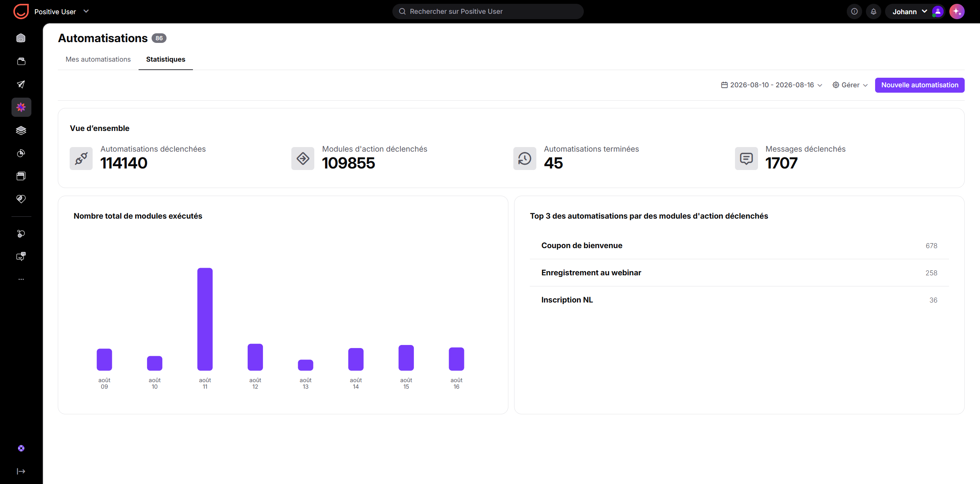The width and height of the screenshot is (980, 484).
Task: Click the Automatisations terminées label
Action: (591, 149)
